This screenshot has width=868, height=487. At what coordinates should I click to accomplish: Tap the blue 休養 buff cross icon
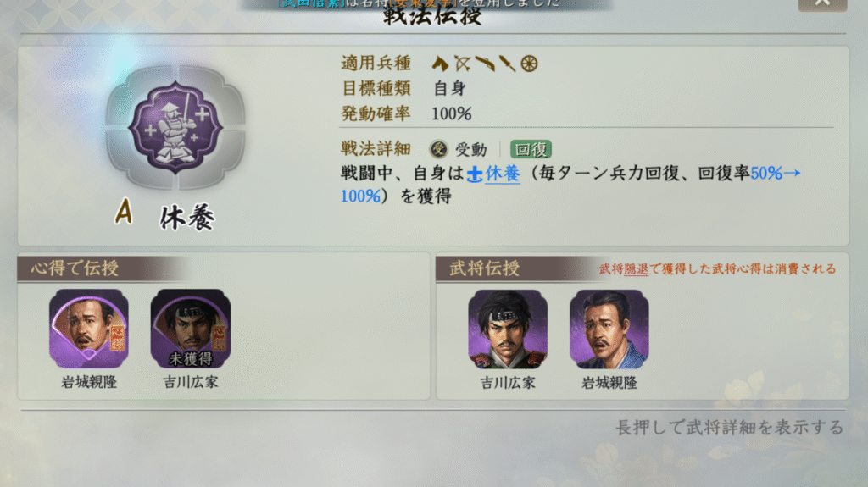pos(475,174)
